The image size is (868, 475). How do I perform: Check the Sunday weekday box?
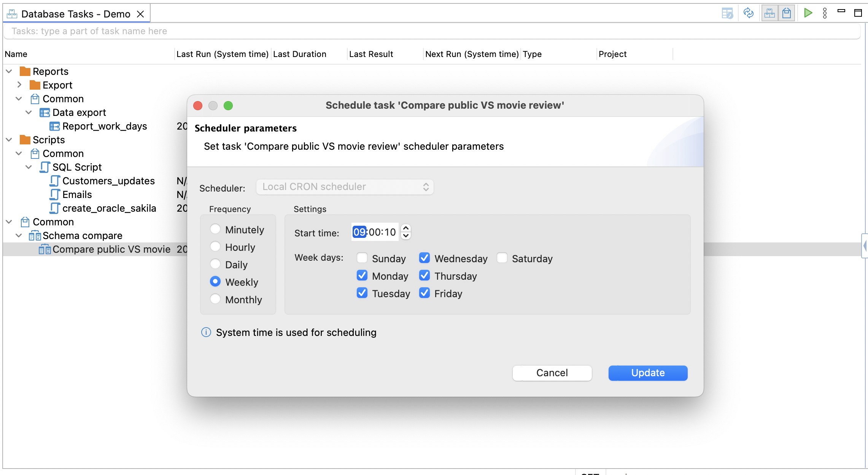[x=362, y=258]
